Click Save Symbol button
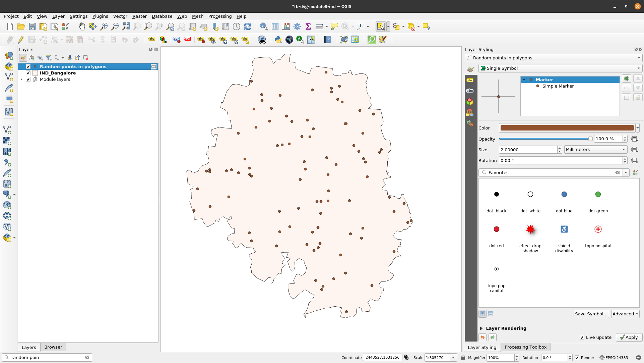The image size is (644, 363). pos(591,314)
